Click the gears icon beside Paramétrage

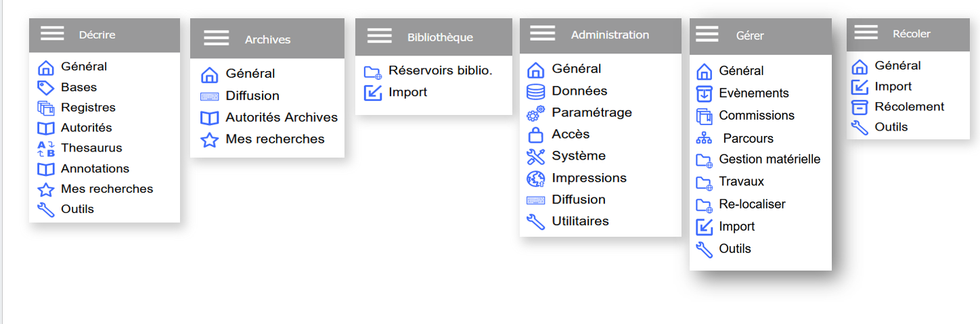point(535,113)
